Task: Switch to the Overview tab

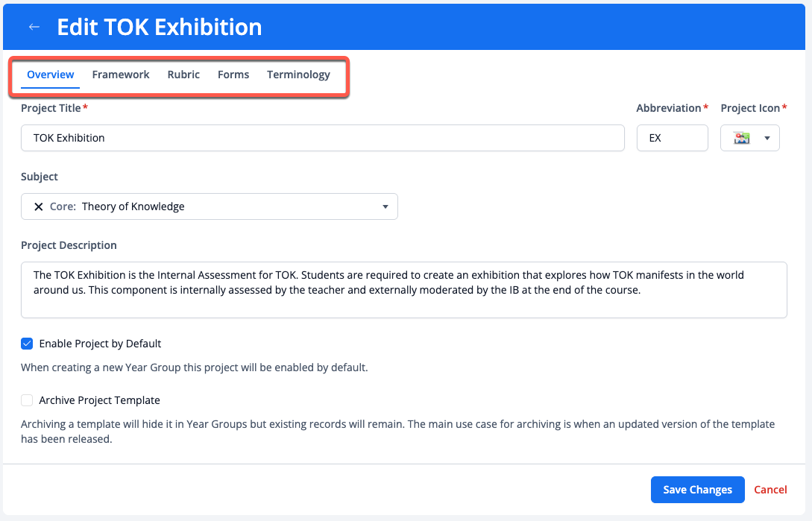Action: click(50, 75)
